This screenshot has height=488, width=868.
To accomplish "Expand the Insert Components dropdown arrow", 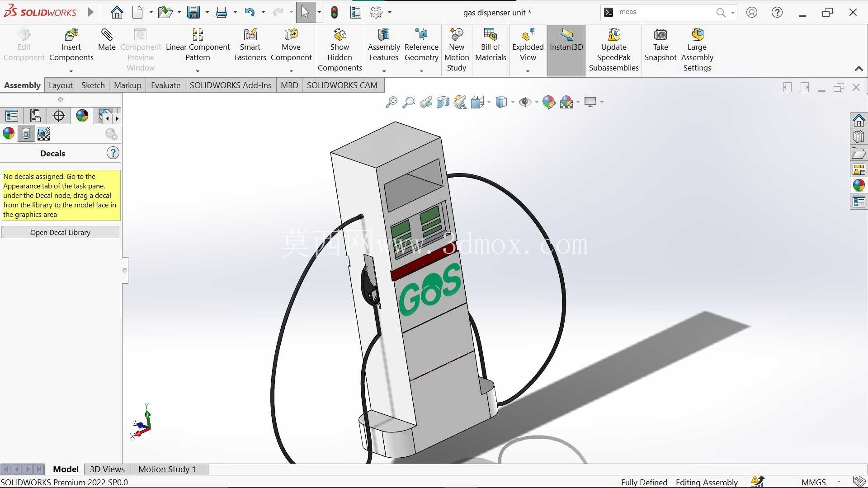I will tap(71, 71).
